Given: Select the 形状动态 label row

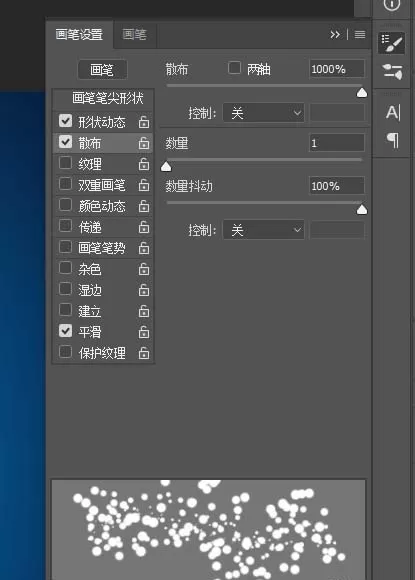Looking at the screenshot, I should click(x=102, y=122).
